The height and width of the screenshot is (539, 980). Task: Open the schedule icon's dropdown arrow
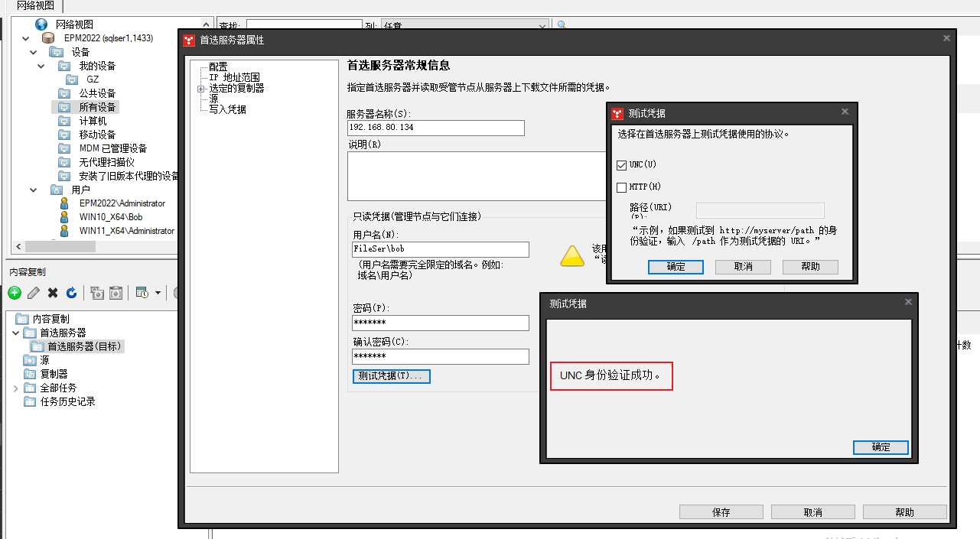[156, 293]
